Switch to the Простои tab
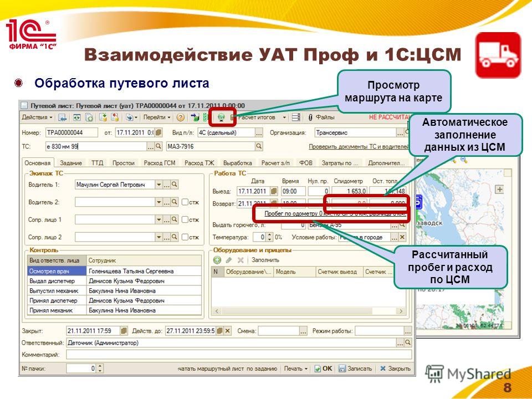 pos(124,163)
